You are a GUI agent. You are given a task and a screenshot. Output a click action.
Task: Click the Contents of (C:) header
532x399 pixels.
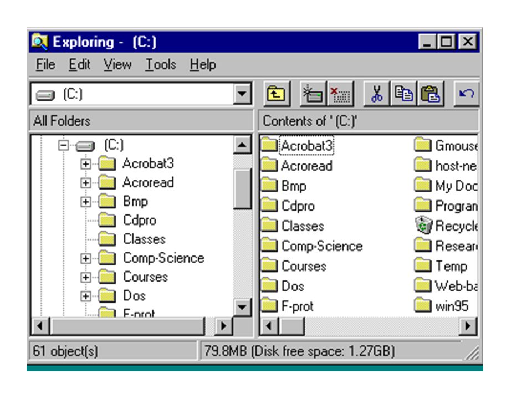369,121
